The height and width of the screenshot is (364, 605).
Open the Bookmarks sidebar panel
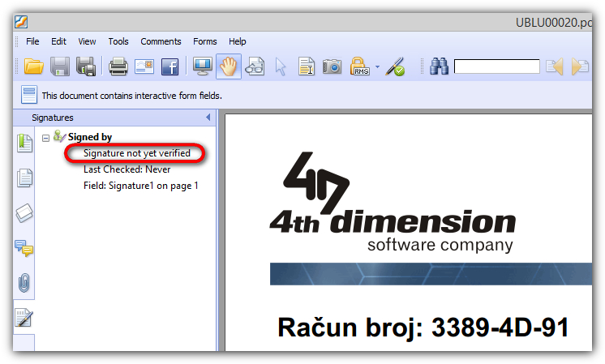coord(24,143)
